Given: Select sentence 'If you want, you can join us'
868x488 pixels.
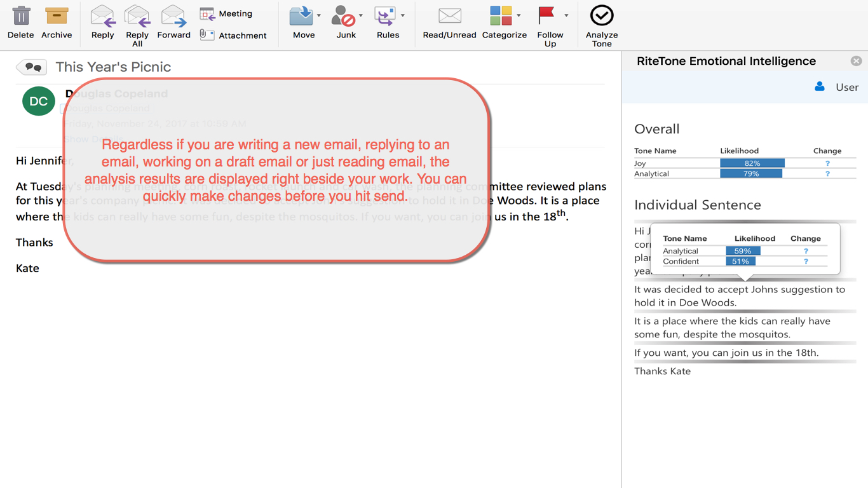Looking at the screenshot, I should [x=726, y=353].
